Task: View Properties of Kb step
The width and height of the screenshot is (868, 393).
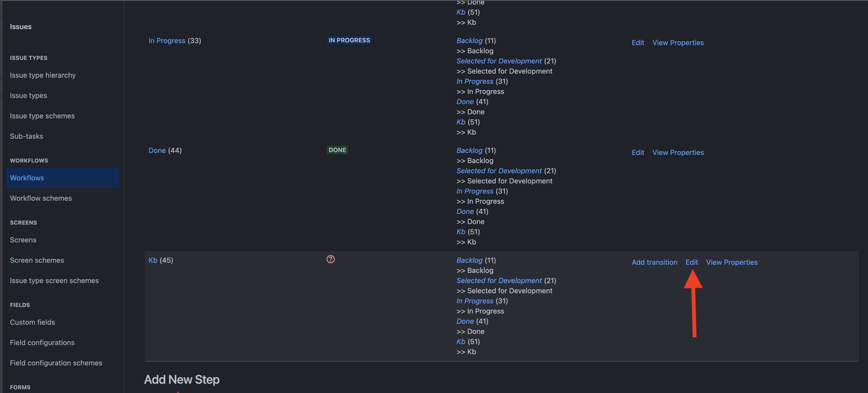Action: pos(731,262)
